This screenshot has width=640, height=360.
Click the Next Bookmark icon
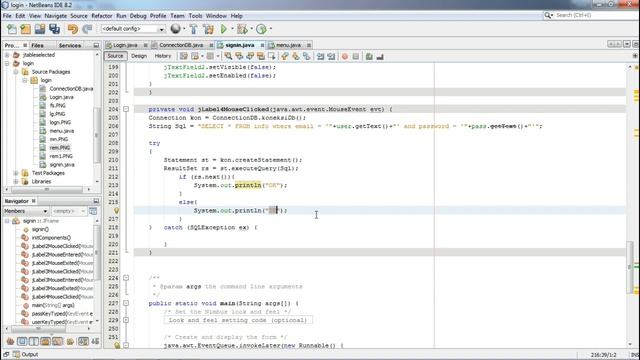tap(296, 56)
